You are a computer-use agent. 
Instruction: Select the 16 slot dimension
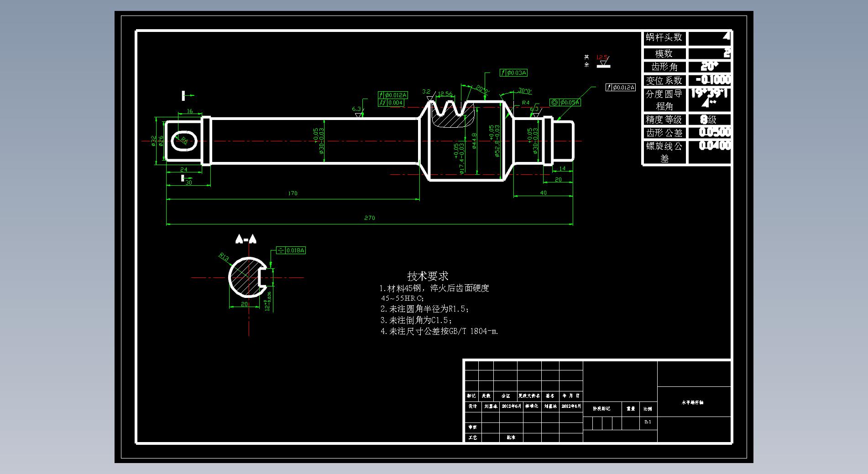tap(190, 111)
